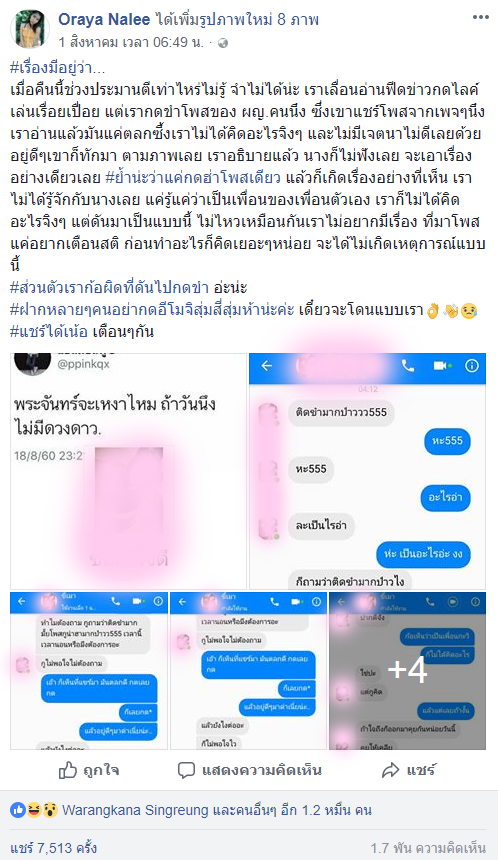Screen dimensions: 498x860
Task: Open the 1.7 พัน comments count
Action: tap(428, 848)
